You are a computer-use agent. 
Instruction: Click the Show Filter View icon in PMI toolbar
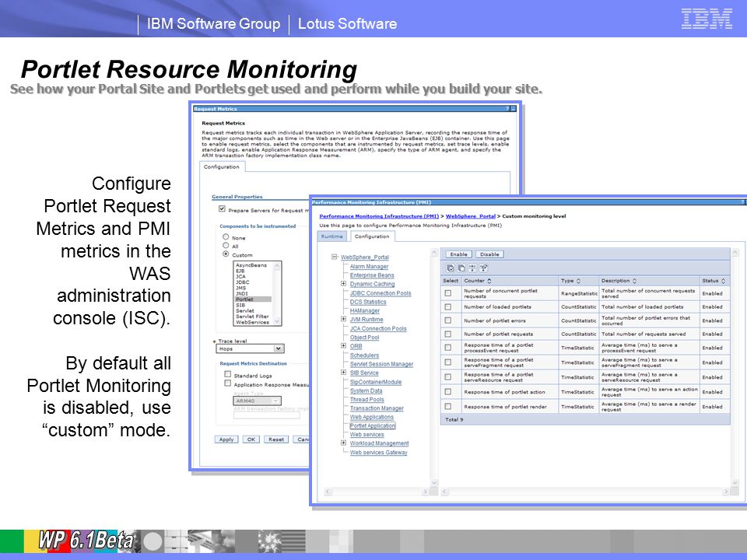472,268
